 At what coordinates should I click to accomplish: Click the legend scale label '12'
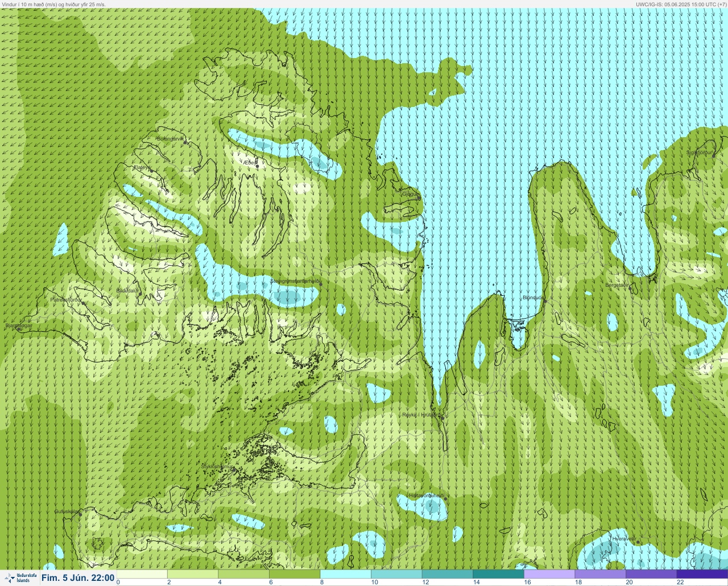click(425, 582)
